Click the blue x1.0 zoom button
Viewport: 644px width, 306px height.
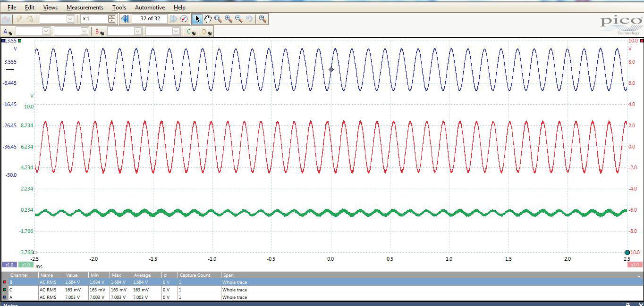[x=9, y=265]
